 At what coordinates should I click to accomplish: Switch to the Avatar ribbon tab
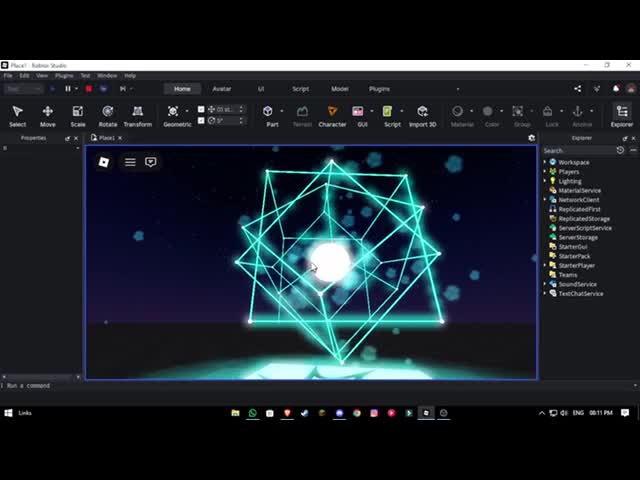[x=222, y=89]
